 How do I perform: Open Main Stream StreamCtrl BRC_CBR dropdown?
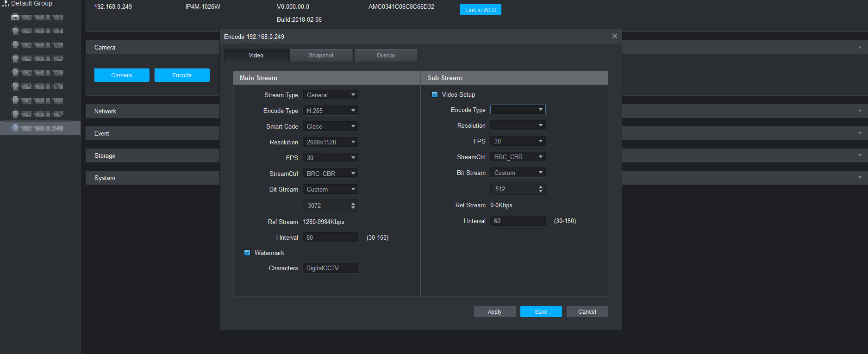point(331,174)
